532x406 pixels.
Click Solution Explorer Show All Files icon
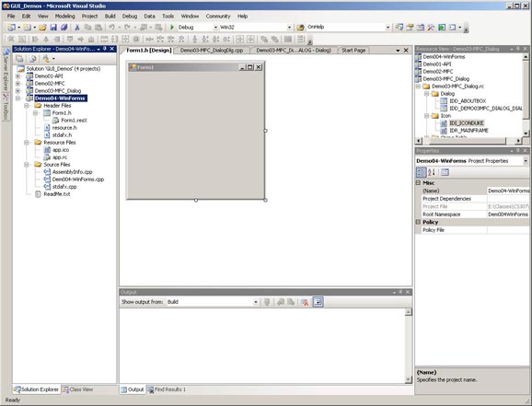pyautogui.click(x=32, y=59)
